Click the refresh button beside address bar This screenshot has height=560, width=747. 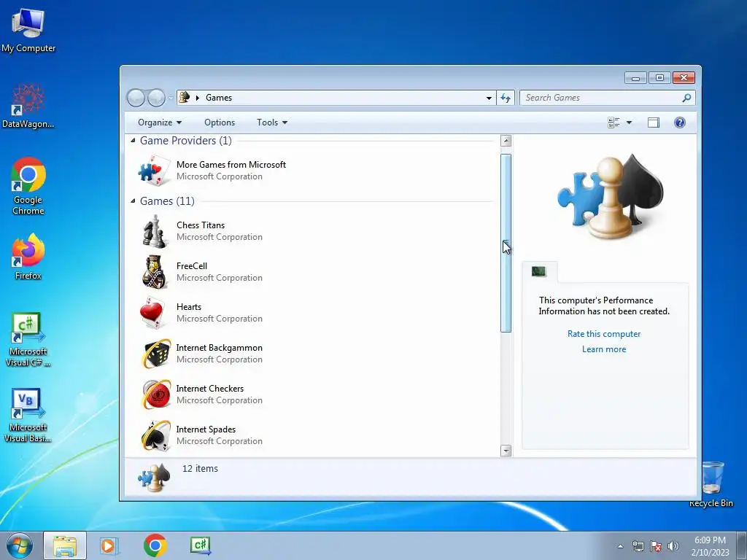pos(506,98)
